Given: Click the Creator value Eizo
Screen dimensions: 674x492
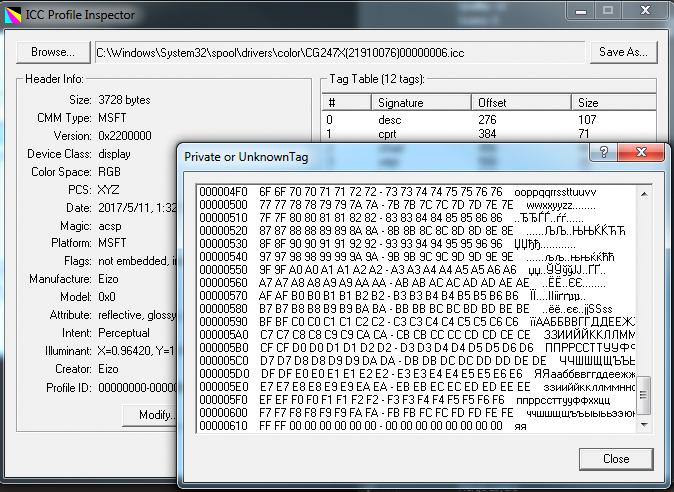Looking at the screenshot, I should pyautogui.click(x=108, y=369).
